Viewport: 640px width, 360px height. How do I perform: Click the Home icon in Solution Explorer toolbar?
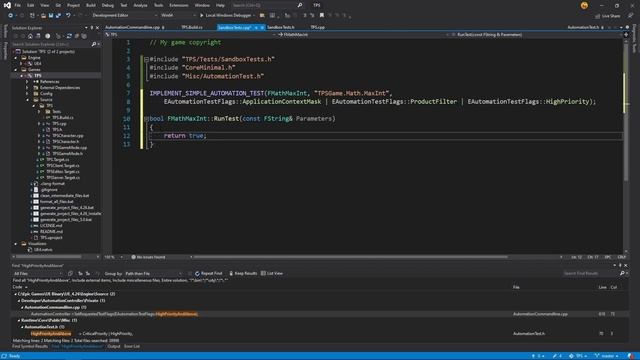point(30,36)
